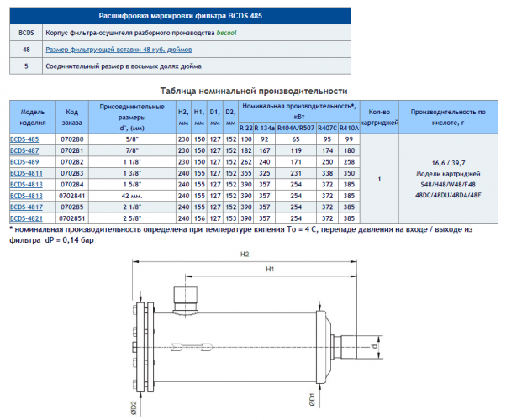
Task: Follow the filter insert size 48 cubic inches link
Action: click(119, 50)
